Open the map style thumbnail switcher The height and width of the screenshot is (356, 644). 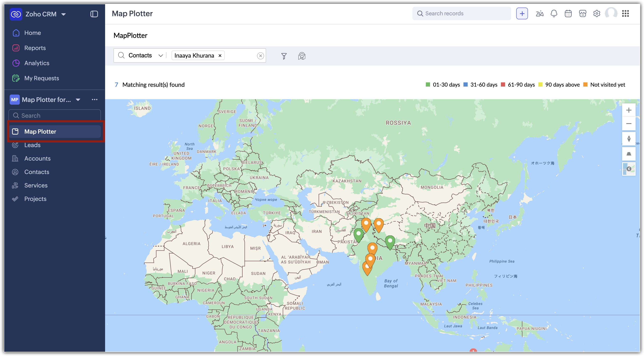click(x=629, y=169)
